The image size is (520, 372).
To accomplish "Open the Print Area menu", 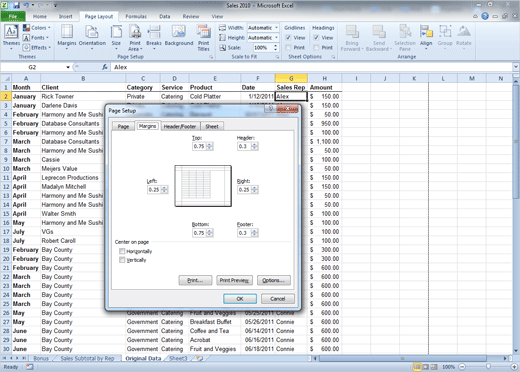I will tap(135, 37).
